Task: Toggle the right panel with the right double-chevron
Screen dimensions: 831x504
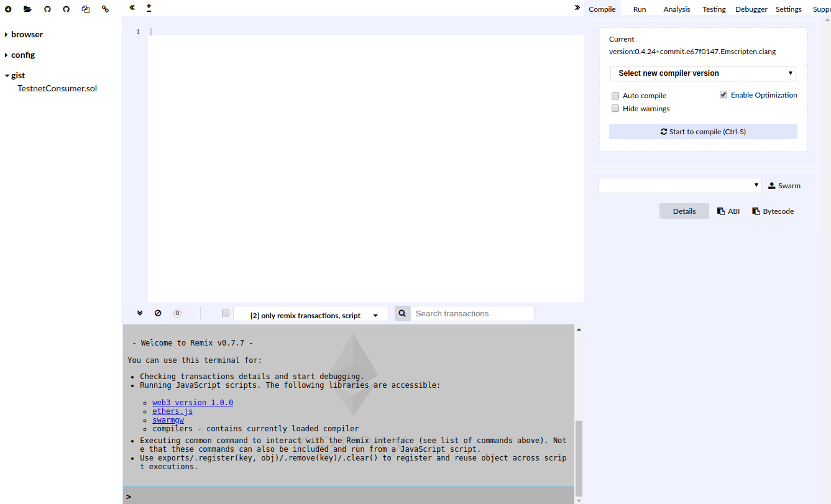Action: click(577, 7)
